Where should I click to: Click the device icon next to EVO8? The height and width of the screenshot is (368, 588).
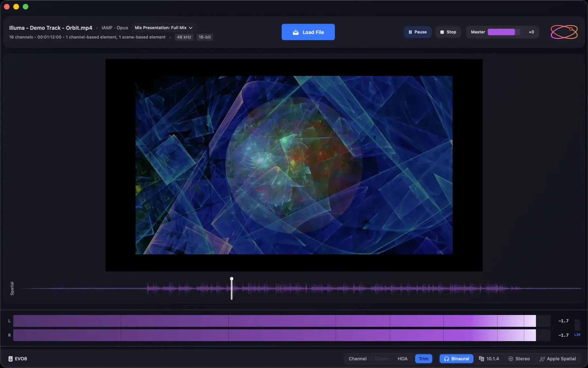click(x=10, y=359)
